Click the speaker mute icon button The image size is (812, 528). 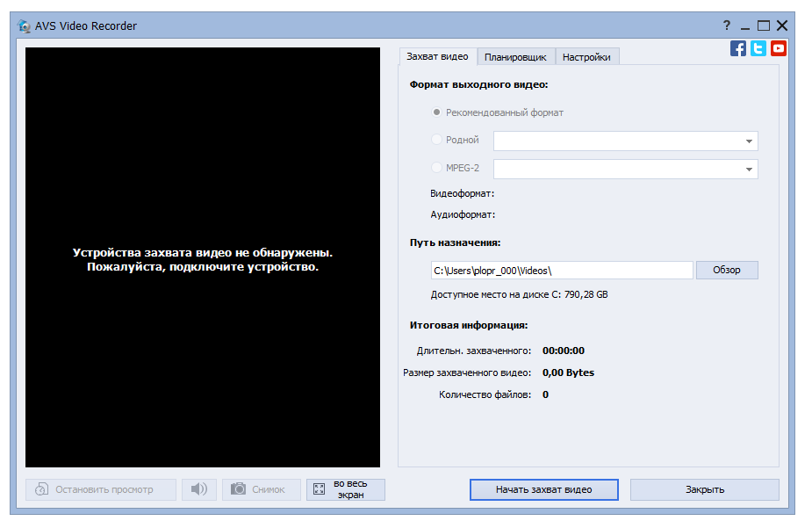click(199, 489)
